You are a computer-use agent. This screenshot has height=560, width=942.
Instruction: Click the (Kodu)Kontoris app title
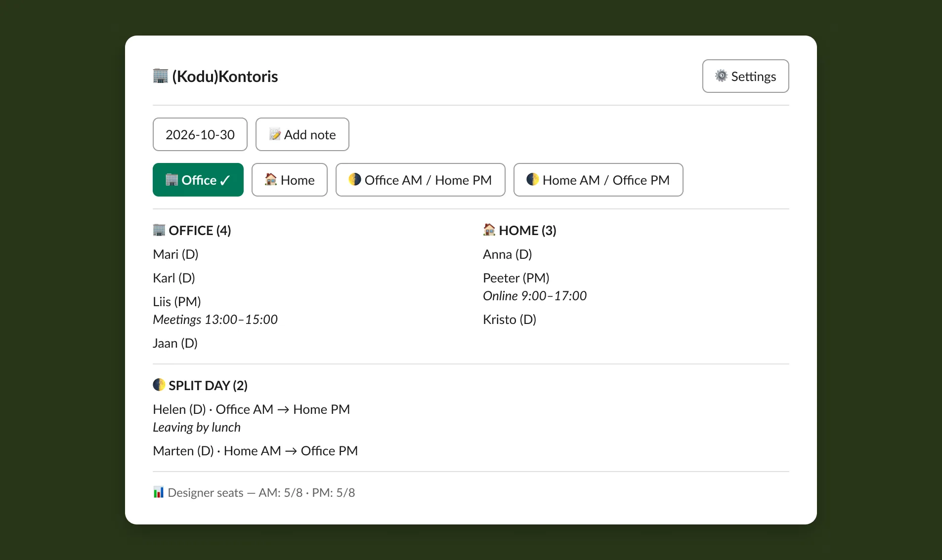(225, 76)
